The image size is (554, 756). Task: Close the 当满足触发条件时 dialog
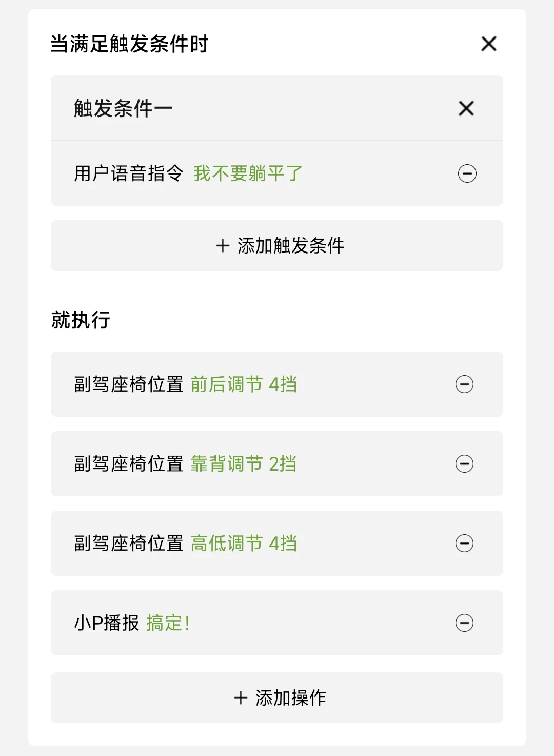tap(489, 44)
